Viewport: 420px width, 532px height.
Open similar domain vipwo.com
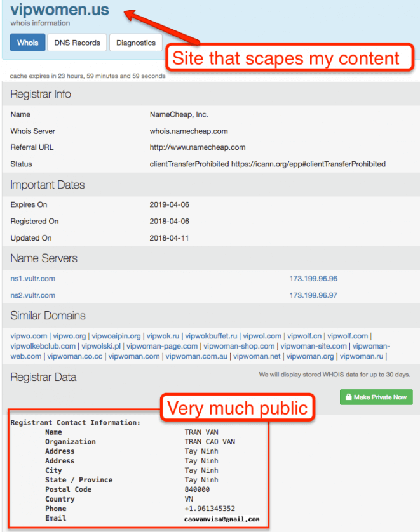(x=29, y=336)
